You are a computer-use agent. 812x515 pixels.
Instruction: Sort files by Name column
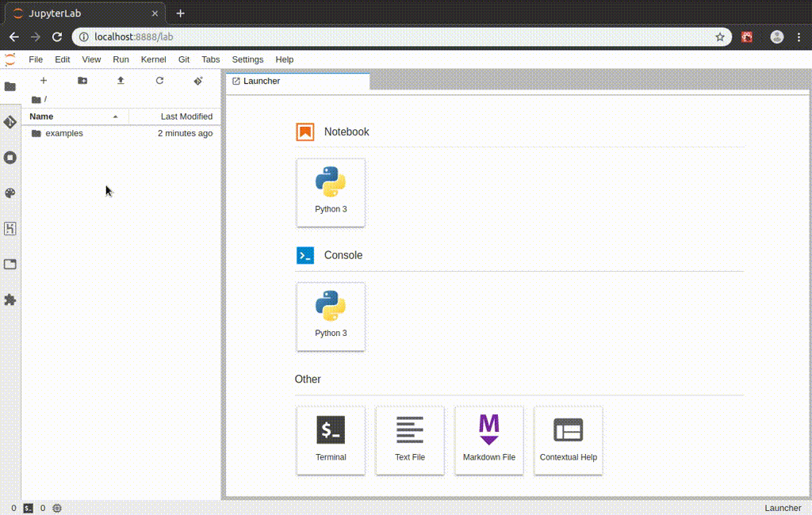(75, 116)
